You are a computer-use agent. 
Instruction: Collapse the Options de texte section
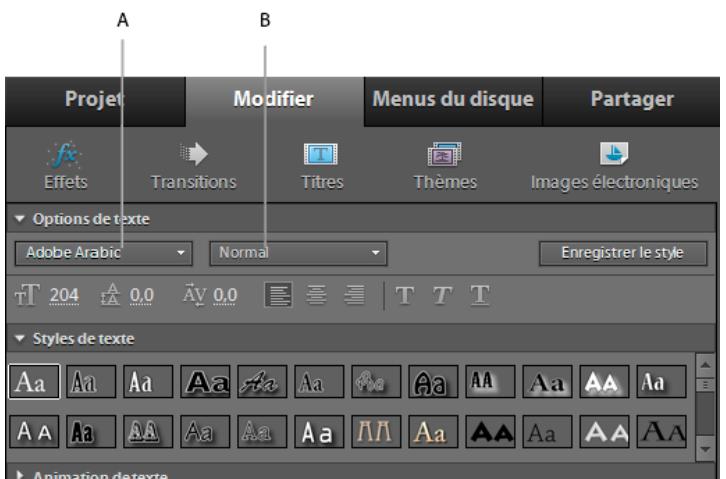[x=19, y=218]
